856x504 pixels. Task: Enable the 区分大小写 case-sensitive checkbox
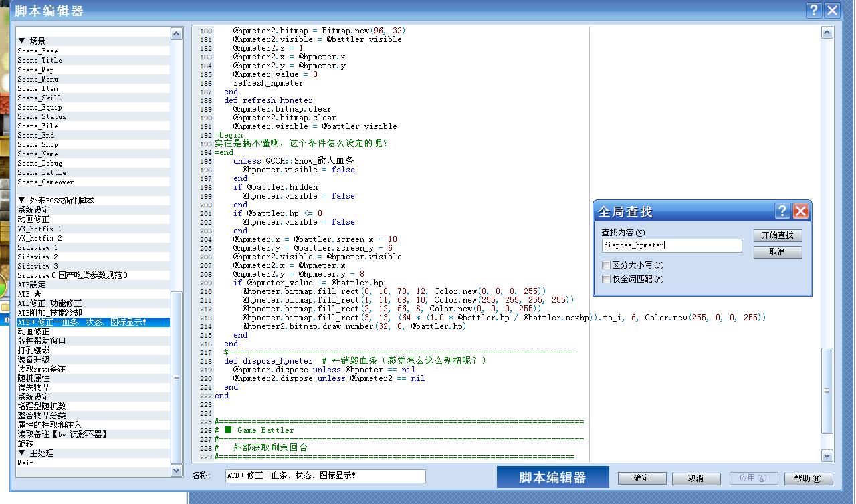606,265
